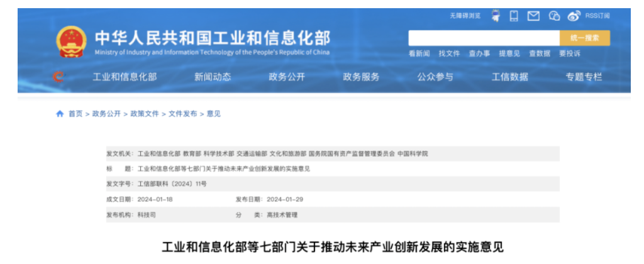Click the 发布机构 value 科技司
The width and height of the screenshot is (644, 264).
pos(147,215)
